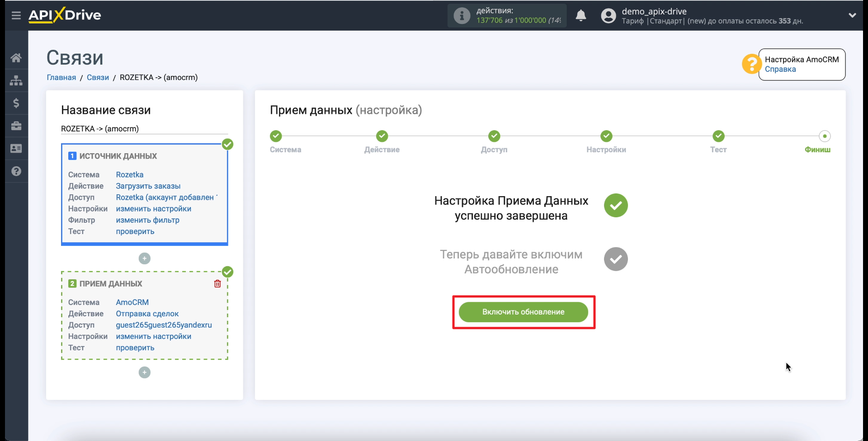Click the green check badge on receiver block
Image resolution: width=868 pixels, height=441 pixels.
click(x=228, y=272)
